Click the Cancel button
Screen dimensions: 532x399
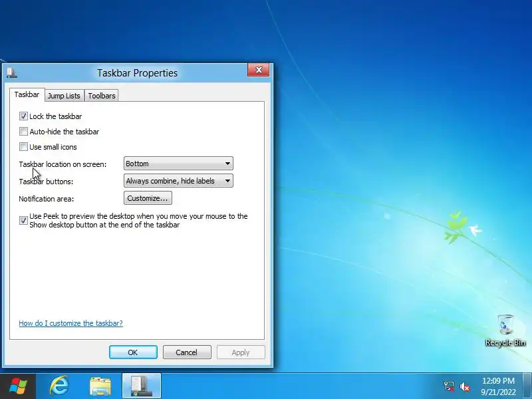point(187,352)
